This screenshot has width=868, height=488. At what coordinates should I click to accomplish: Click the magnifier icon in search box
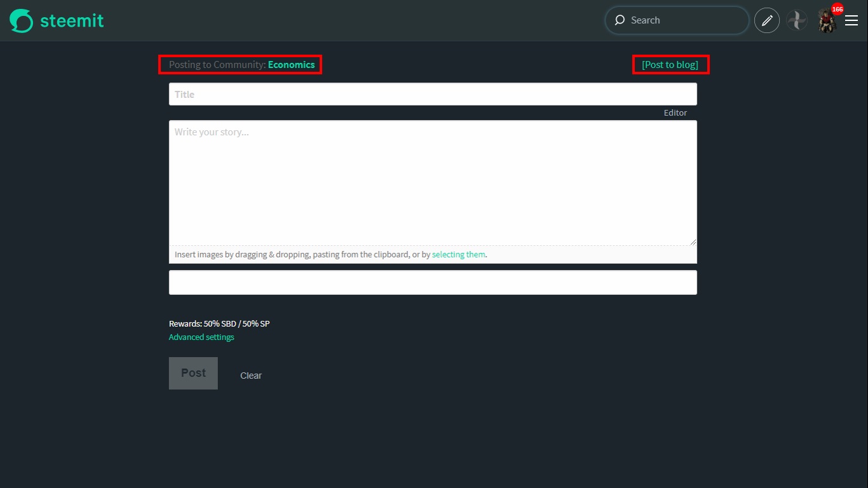(x=620, y=20)
